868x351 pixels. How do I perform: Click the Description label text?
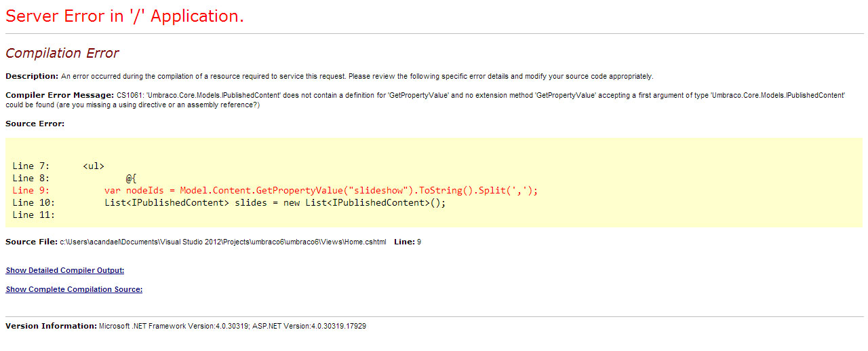(x=32, y=76)
